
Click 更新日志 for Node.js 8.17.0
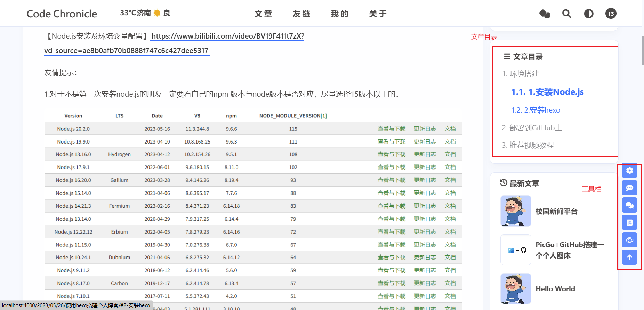425,283
